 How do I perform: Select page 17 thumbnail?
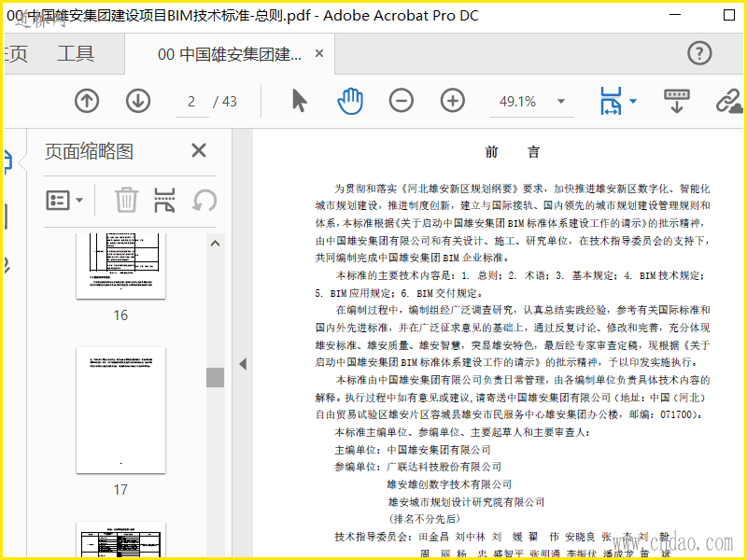(120, 411)
